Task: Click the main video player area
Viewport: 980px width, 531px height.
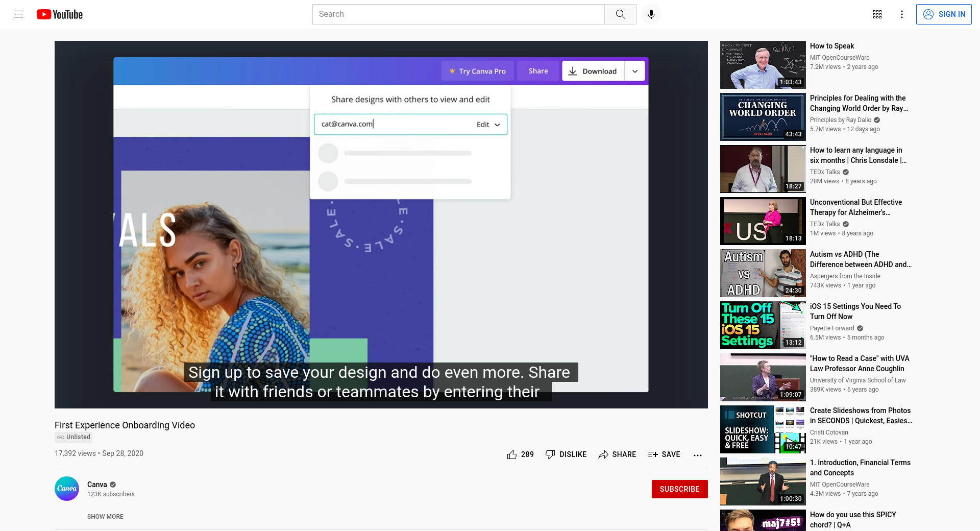Action: click(x=381, y=225)
